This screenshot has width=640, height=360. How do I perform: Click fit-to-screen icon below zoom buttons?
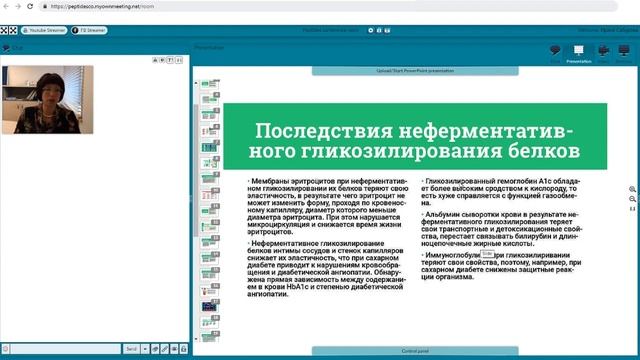coord(632,209)
